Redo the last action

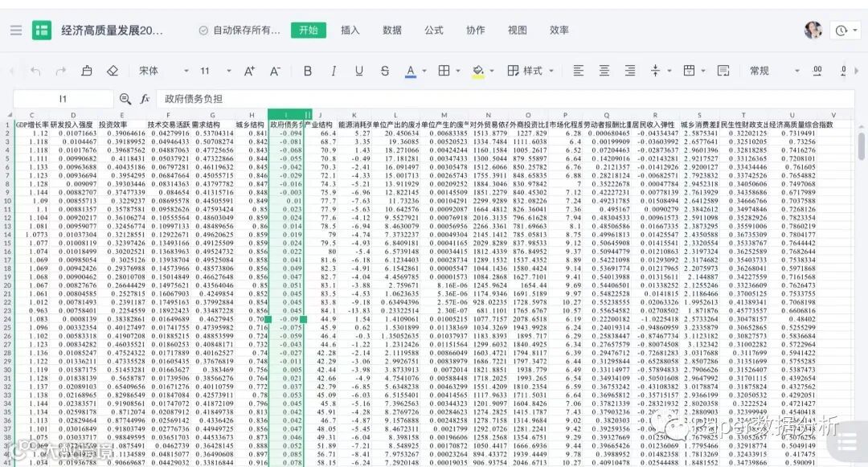pos(61,71)
